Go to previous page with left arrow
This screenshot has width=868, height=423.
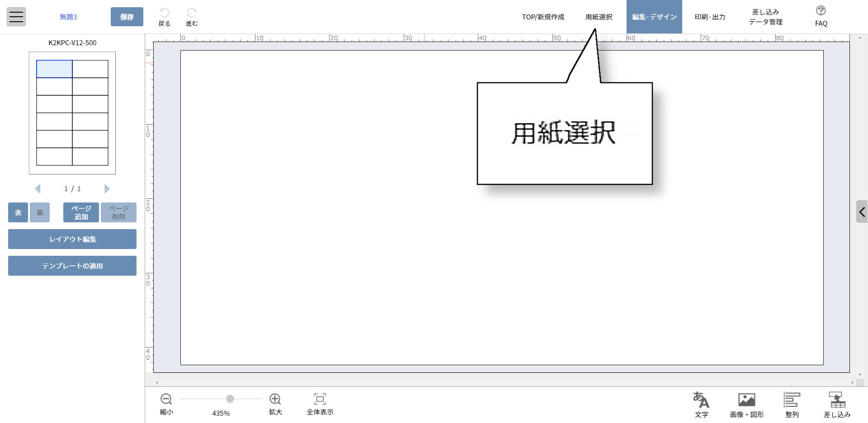click(38, 189)
